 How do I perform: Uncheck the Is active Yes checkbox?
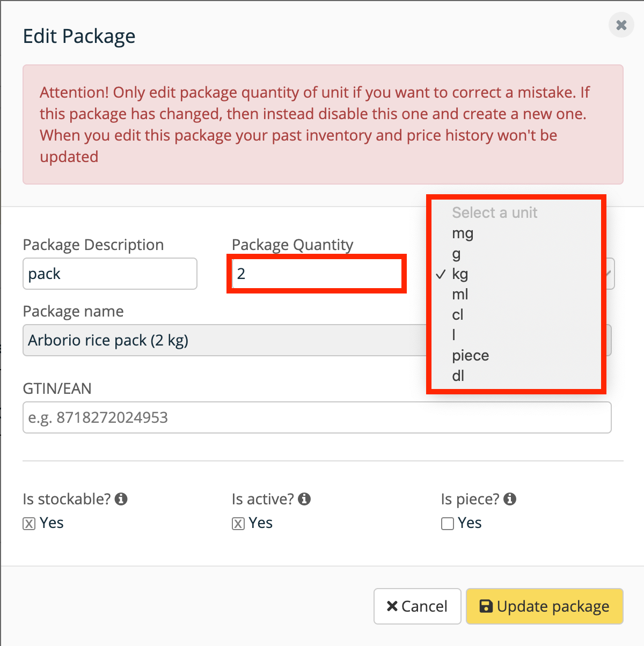[238, 524]
